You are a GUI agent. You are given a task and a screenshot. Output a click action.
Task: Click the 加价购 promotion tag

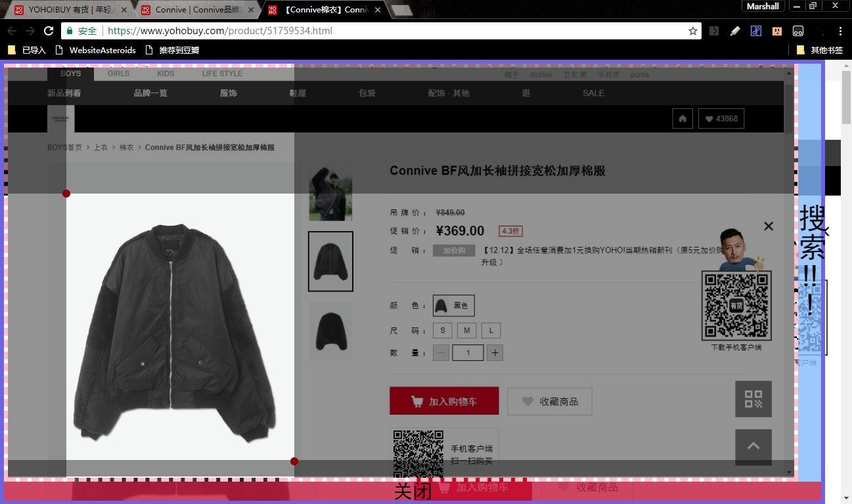[454, 251]
